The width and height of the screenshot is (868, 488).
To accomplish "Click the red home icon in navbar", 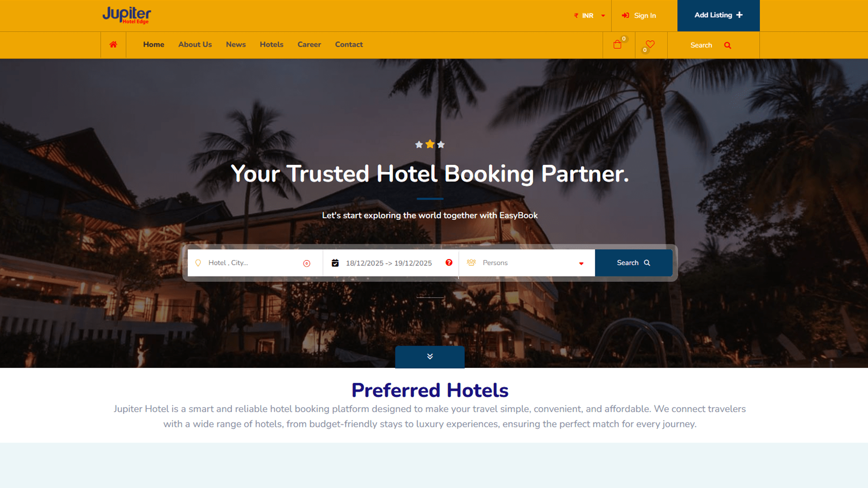I will pos(113,44).
